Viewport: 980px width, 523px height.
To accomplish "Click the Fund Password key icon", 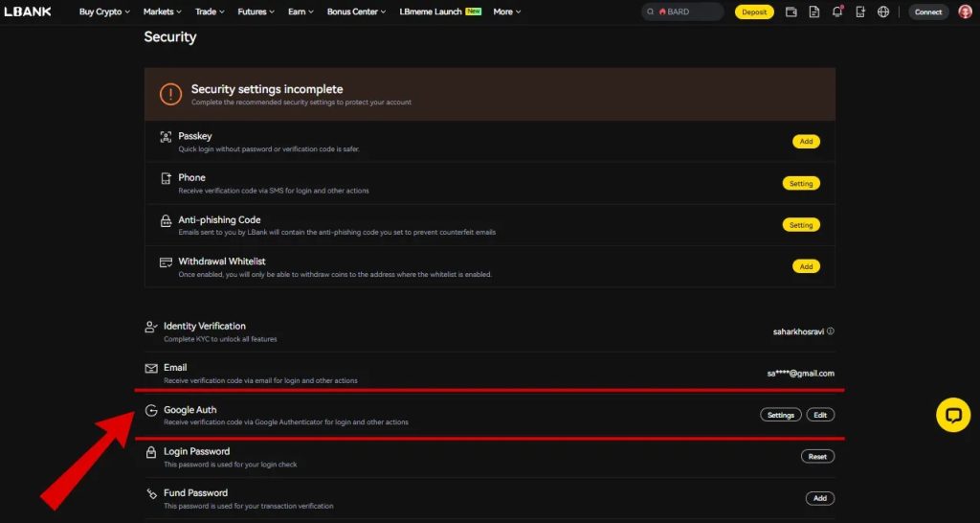I will [x=151, y=493].
